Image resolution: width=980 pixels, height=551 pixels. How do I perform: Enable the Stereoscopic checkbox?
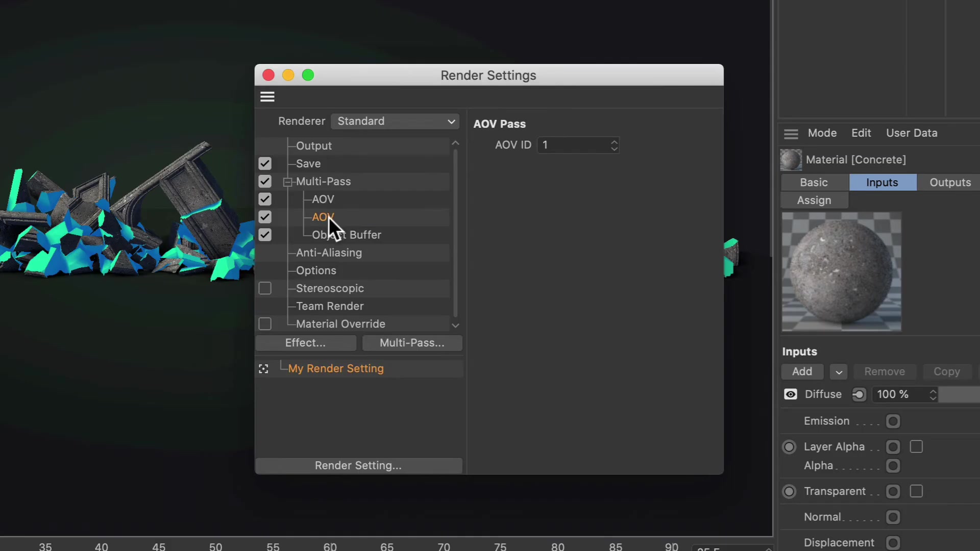tap(265, 288)
